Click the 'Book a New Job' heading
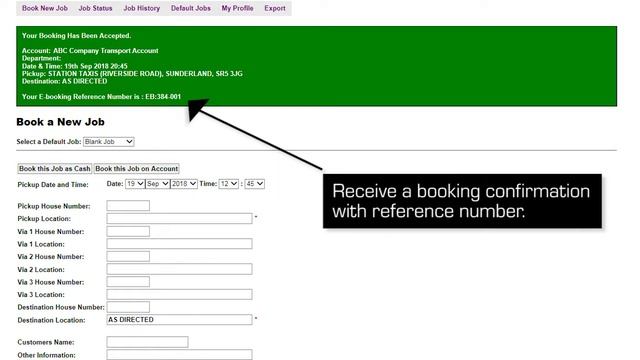This screenshot has height=360, width=640. coord(60,122)
